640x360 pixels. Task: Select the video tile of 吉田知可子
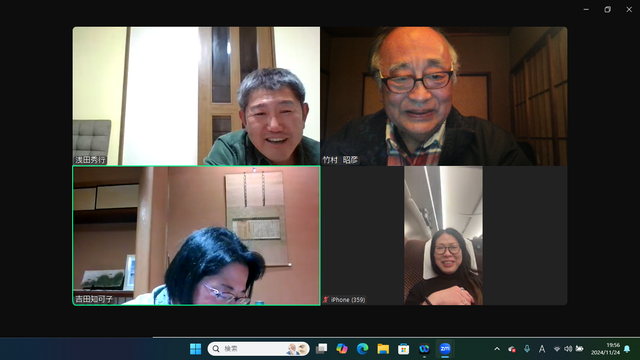coord(196,236)
